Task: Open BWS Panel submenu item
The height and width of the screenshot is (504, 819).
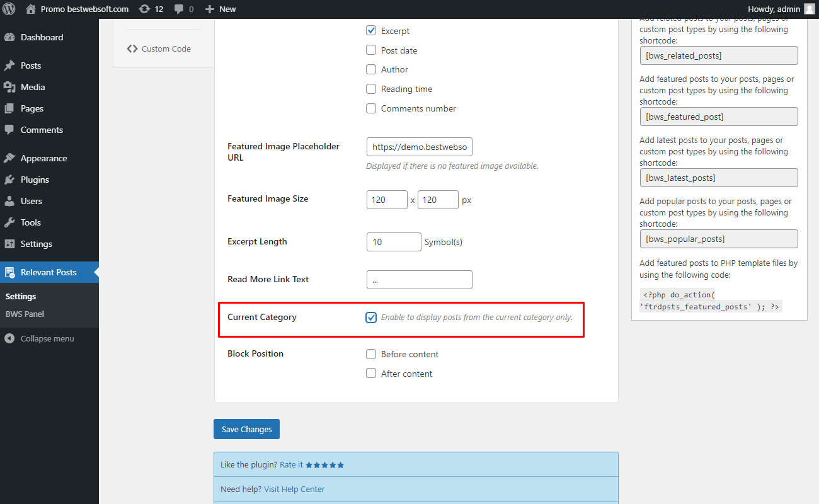Action: [x=25, y=314]
